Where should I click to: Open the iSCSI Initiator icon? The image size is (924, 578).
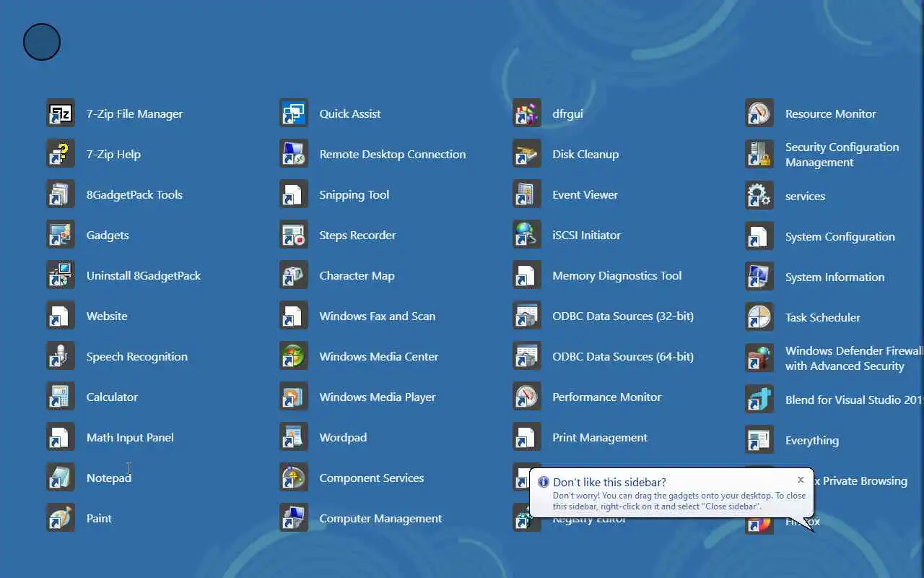coord(527,235)
